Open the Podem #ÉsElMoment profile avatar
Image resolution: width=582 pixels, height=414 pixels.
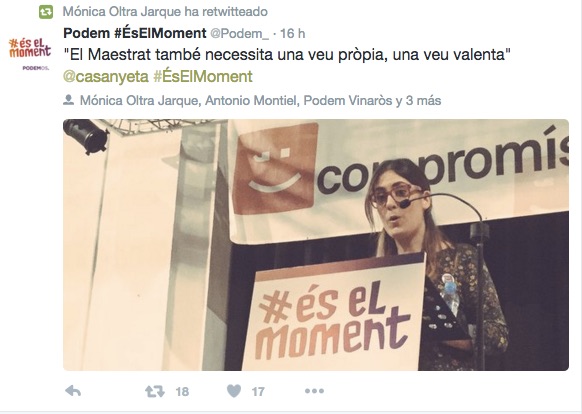pos(30,53)
